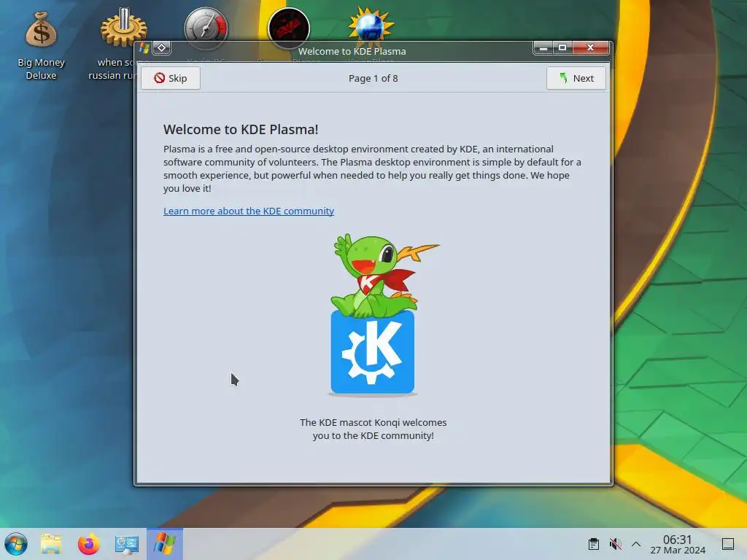Close the Welcome to KDE Plasma window

click(x=591, y=47)
